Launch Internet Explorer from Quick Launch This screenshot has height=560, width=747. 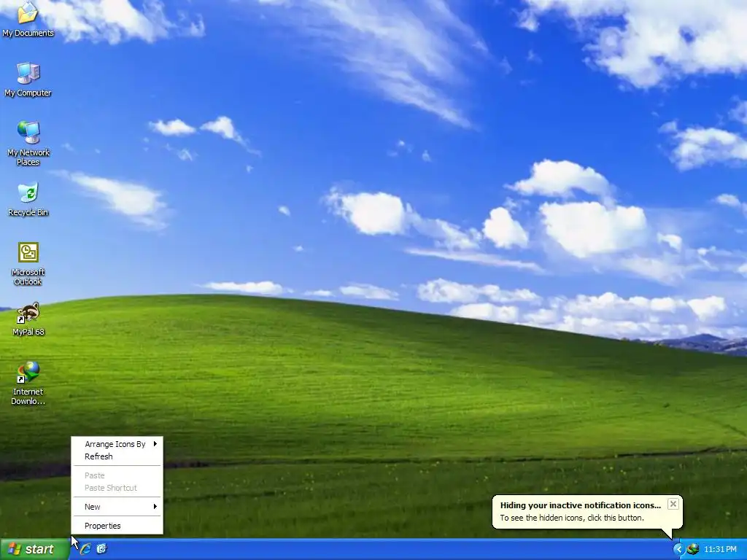86,549
